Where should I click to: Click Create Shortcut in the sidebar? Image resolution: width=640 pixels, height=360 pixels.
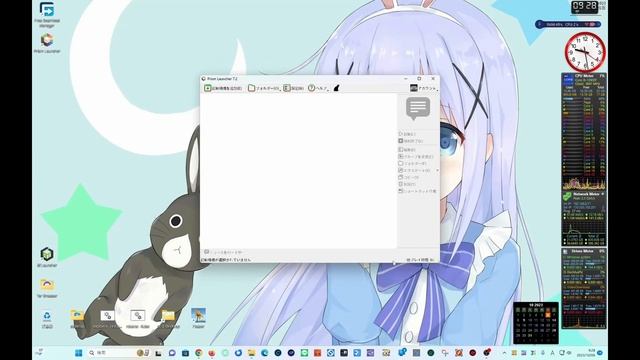click(x=417, y=191)
